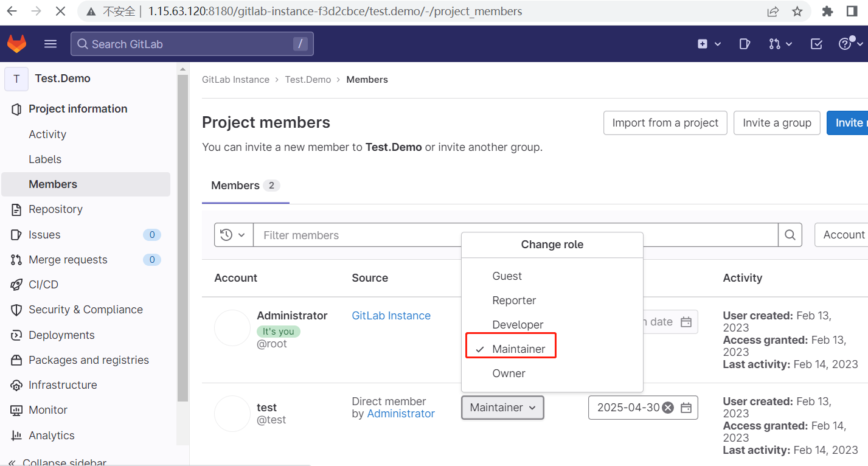The image size is (868, 466).
Task: Click the sidebar vertical scrollbar
Action: [x=182, y=237]
